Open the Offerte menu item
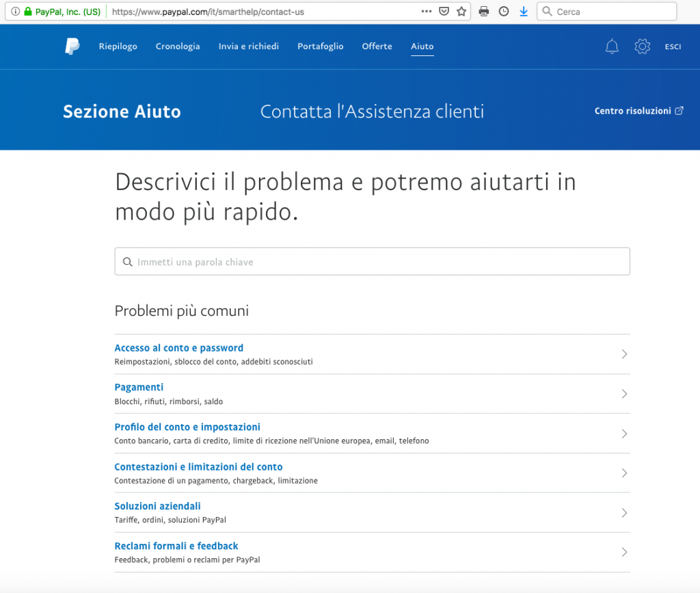700x593 pixels. [x=377, y=47]
